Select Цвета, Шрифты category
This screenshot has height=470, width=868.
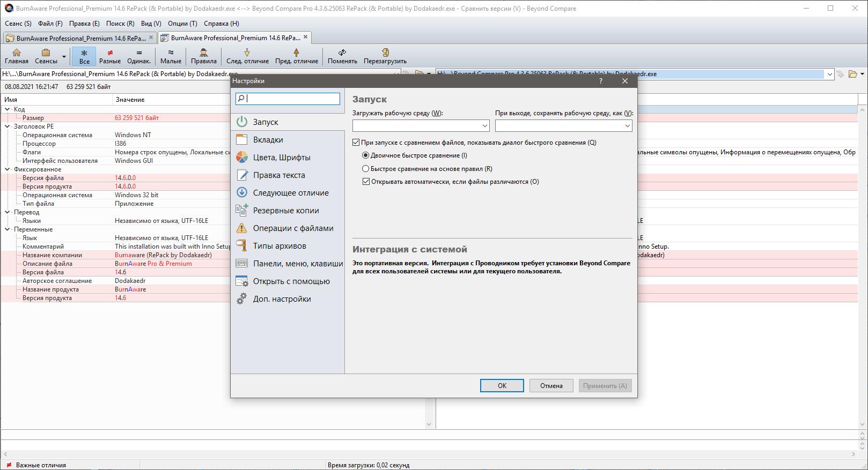(288, 158)
